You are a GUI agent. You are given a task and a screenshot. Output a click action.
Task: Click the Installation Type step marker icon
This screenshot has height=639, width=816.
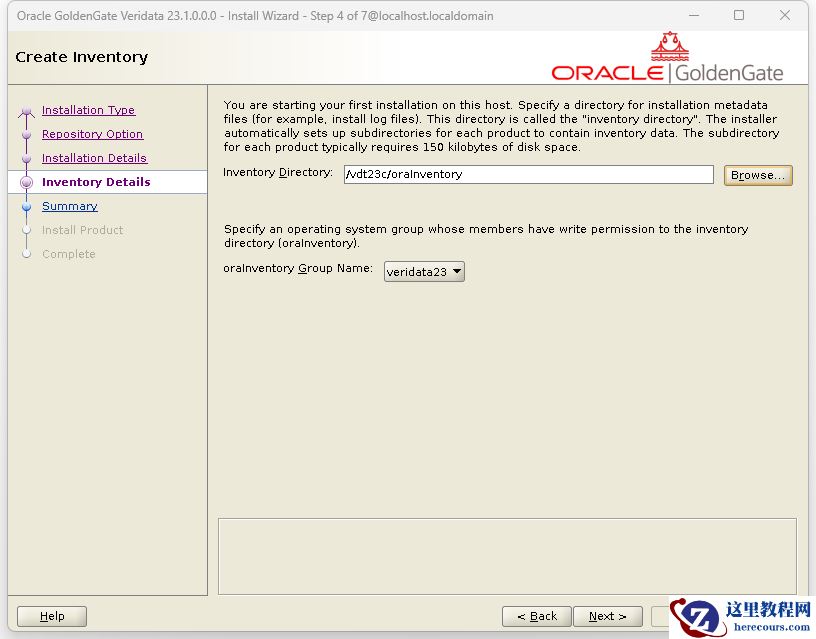pos(27,111)
